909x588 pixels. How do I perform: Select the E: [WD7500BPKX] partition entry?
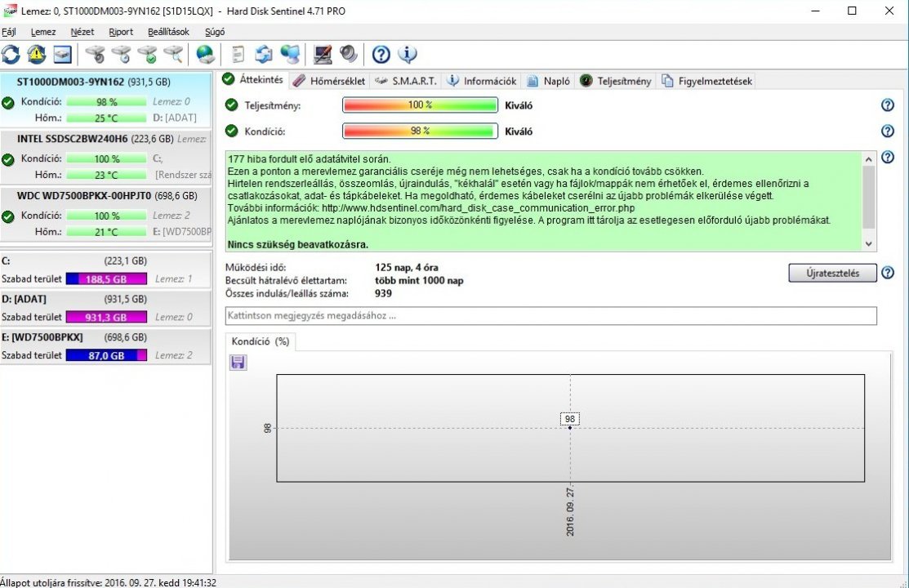point(106,346)
